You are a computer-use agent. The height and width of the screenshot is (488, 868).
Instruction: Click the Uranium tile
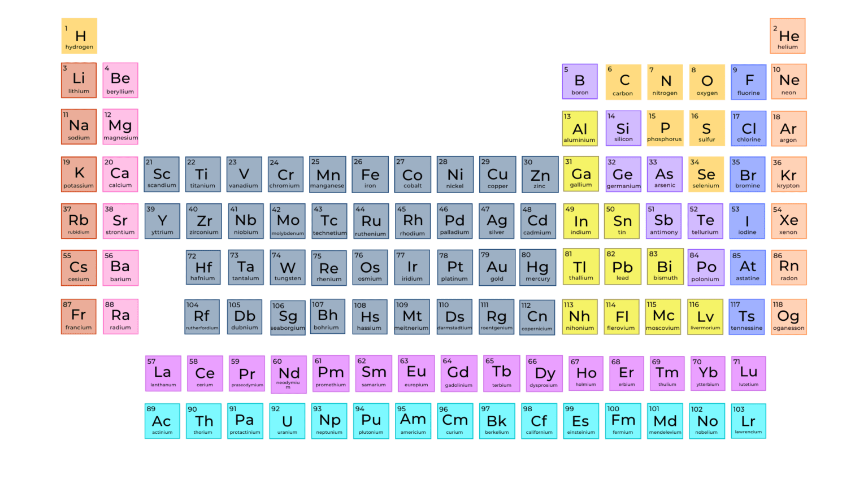288,421
